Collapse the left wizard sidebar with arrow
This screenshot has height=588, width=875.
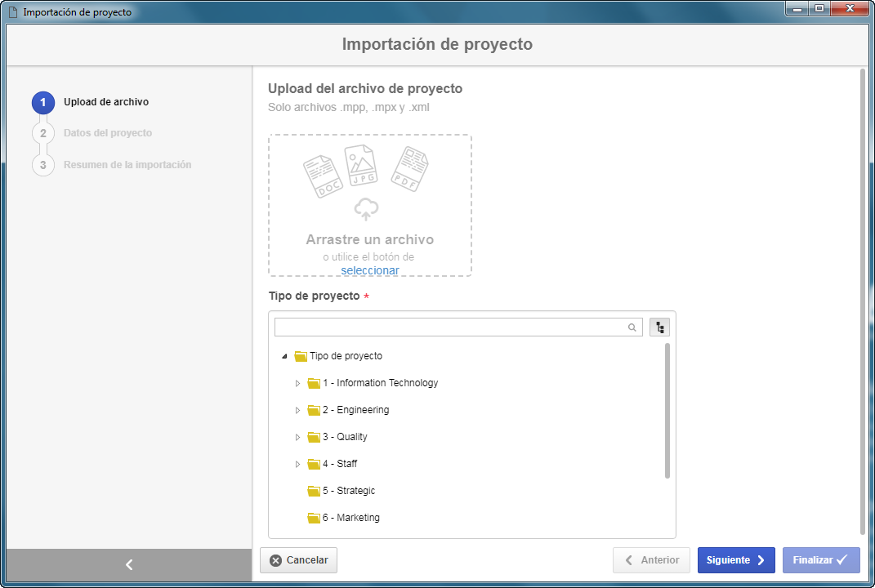[x=129, y=564]
